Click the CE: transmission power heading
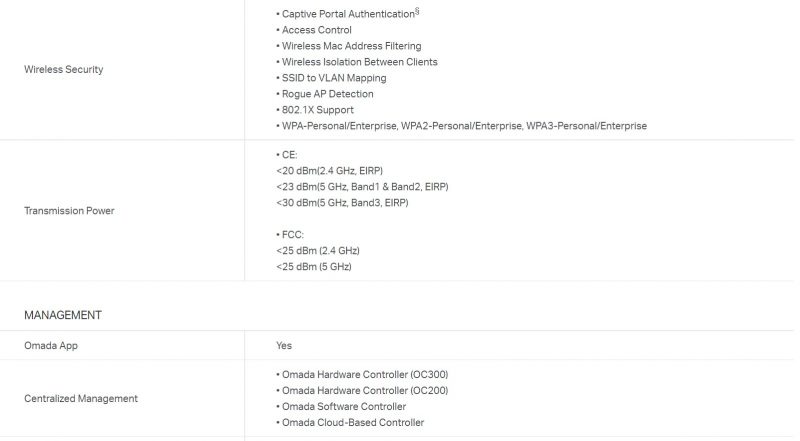 289,155
